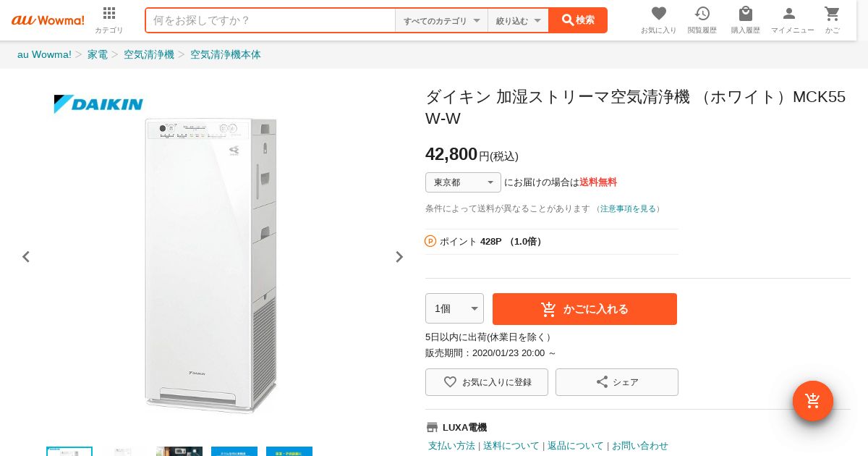Screen dimensions: 868x456
Task: Expand the すべてのカテゴリ dropdown
Action: (441, 21)
